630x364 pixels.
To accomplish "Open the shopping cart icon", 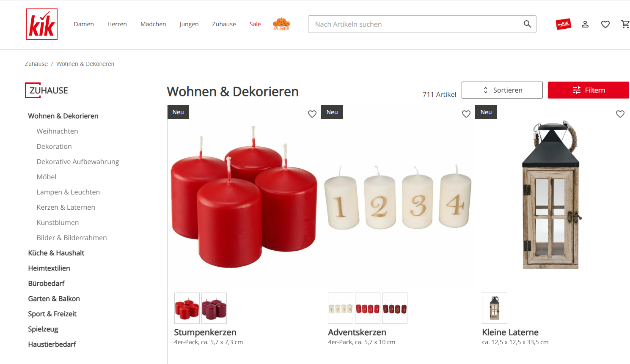I will [x=625, y=24].
